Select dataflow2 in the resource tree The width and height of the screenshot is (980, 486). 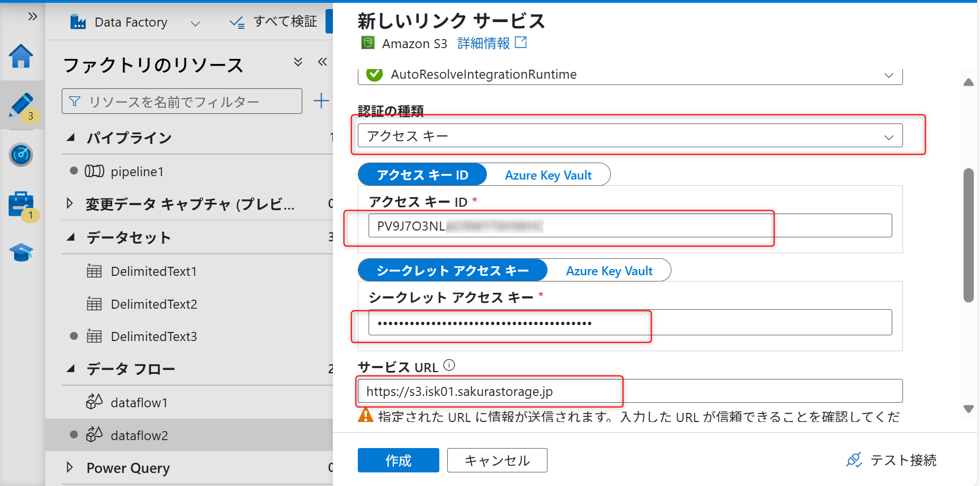tap(139, 436)
